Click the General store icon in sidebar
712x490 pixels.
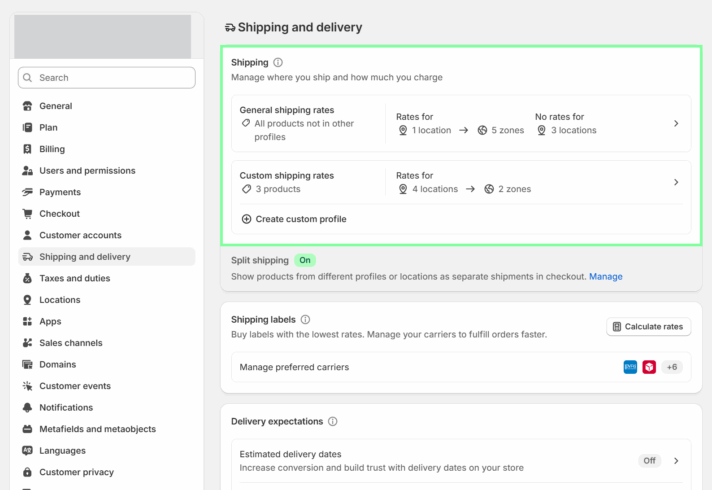pos(27,106)
